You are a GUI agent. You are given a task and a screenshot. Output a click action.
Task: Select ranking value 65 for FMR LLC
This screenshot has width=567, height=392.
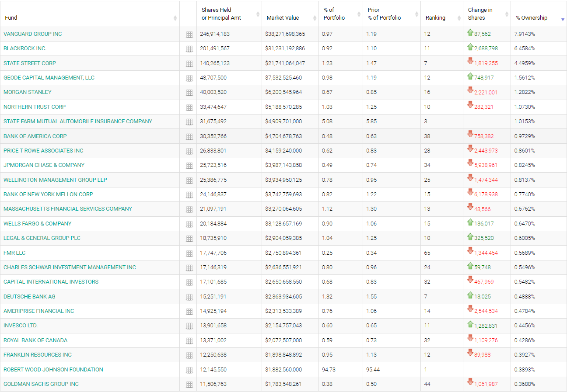(x=427, y=253)
